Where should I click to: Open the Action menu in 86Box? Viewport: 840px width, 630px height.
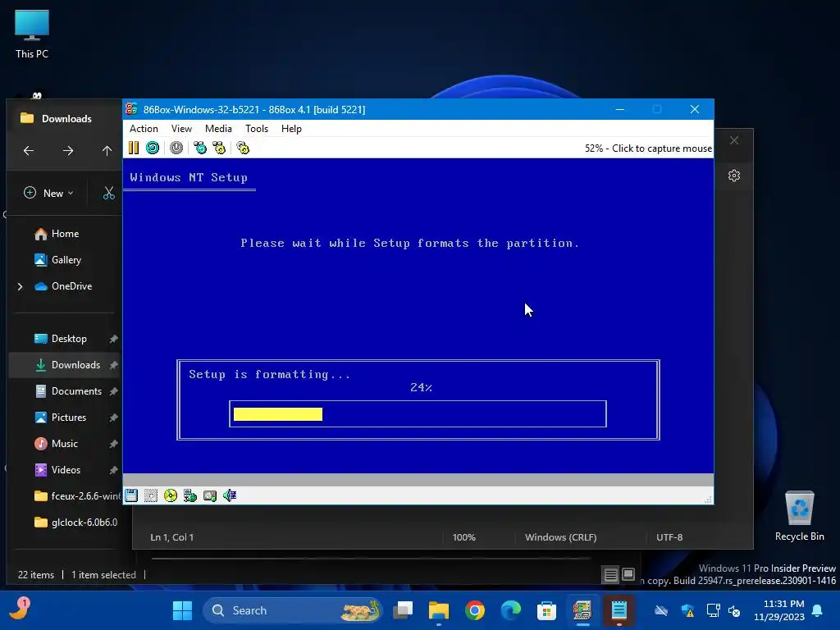coord(144,129)
